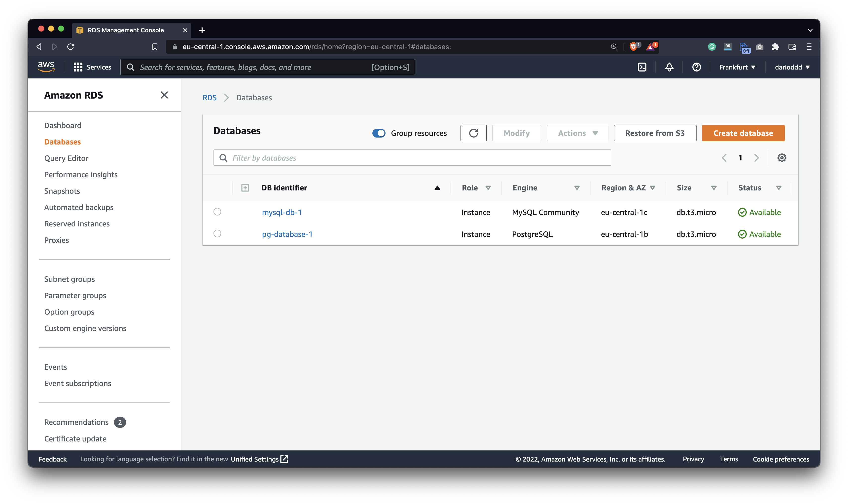Open Snapshots in the sidebar
The height and width of the screenshot is (504, 848).
[x=62, y=191]
